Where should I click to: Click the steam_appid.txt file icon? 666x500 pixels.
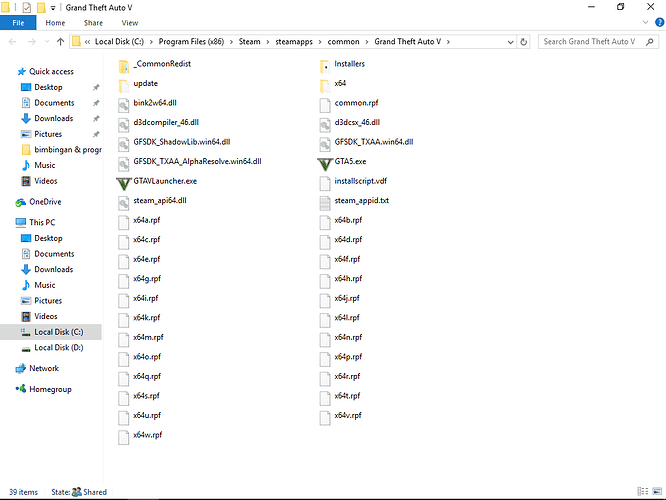(x=325, y=203)
